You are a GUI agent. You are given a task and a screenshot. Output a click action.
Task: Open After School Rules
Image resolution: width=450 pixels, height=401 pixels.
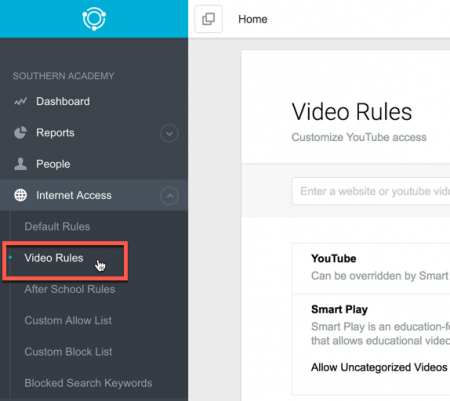point(70,289)
